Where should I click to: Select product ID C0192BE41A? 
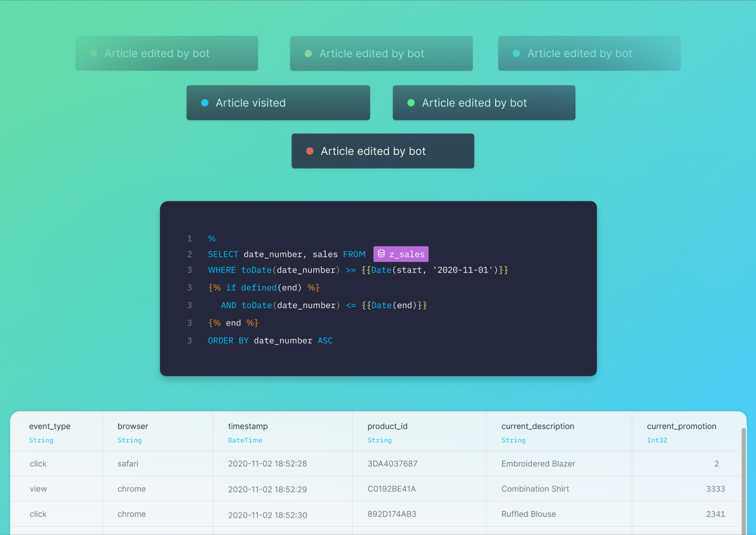click(392, 489)
